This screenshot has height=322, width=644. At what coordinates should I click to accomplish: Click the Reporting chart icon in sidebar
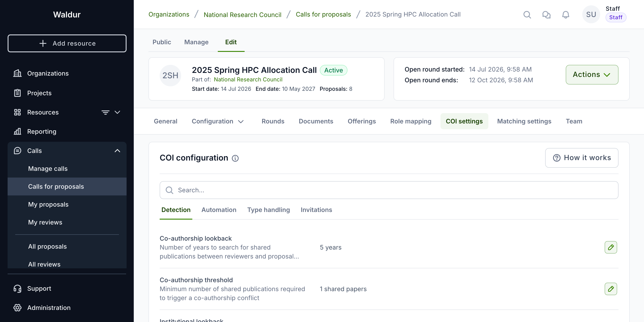tap(17, 131)
